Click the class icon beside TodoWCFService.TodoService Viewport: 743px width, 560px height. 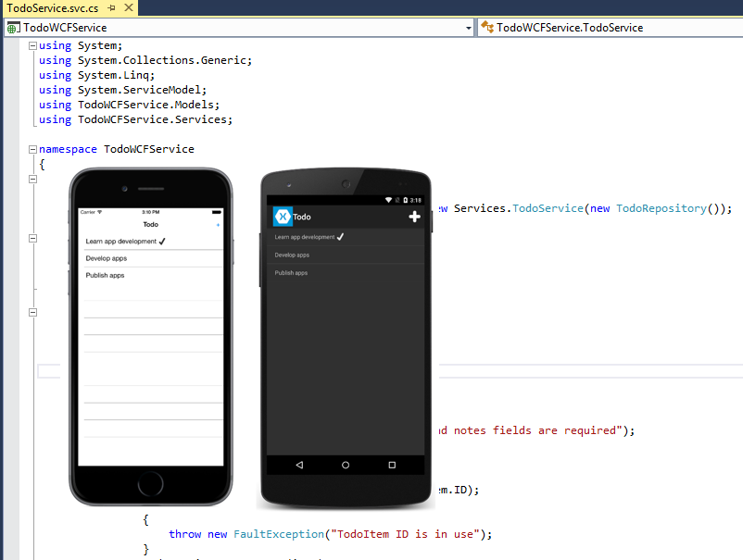[x=488, y=28]
